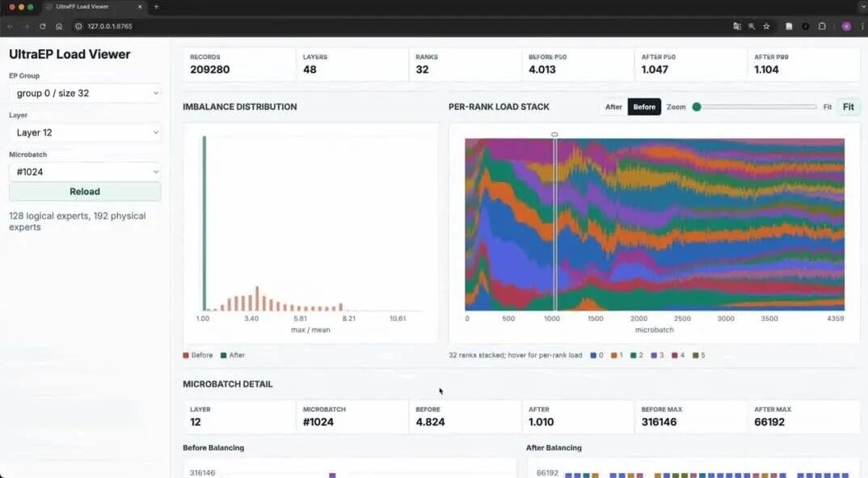Switch load stack to After

coord(613,107)
